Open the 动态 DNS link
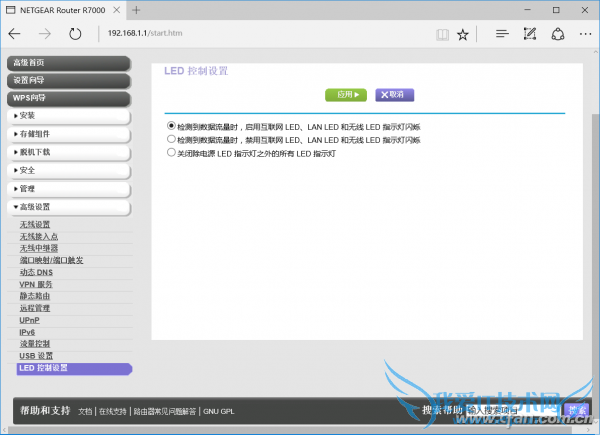 pyautogui.click(x=36, y=272)
